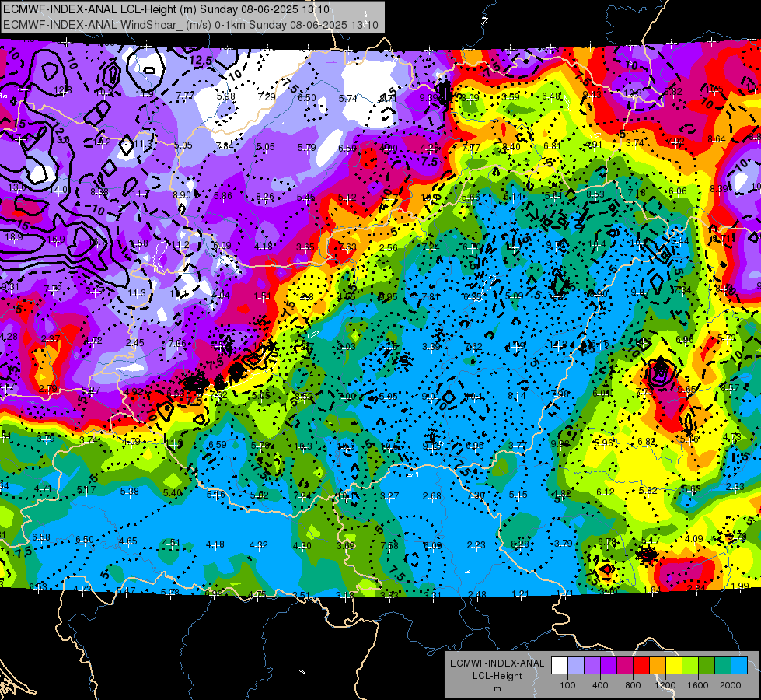
Task: Click the wind shear value '8.28'
Action: click(520, 544)
